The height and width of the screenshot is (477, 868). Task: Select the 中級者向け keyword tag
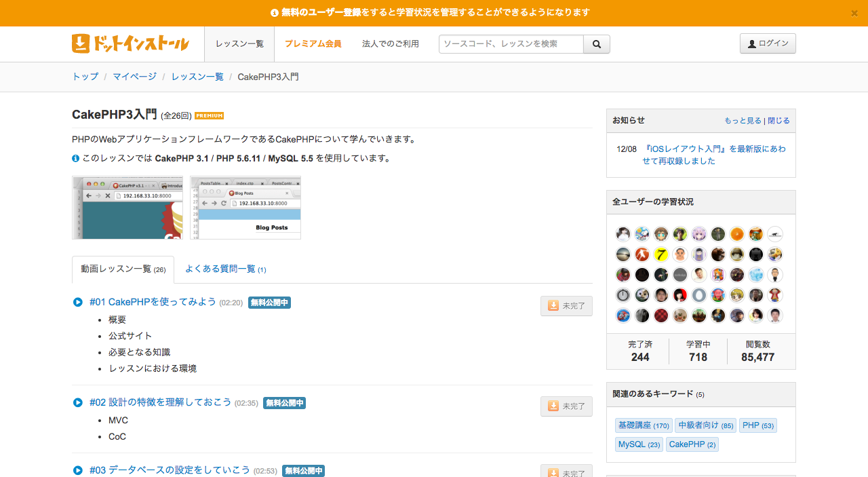[x=706, y=425]
